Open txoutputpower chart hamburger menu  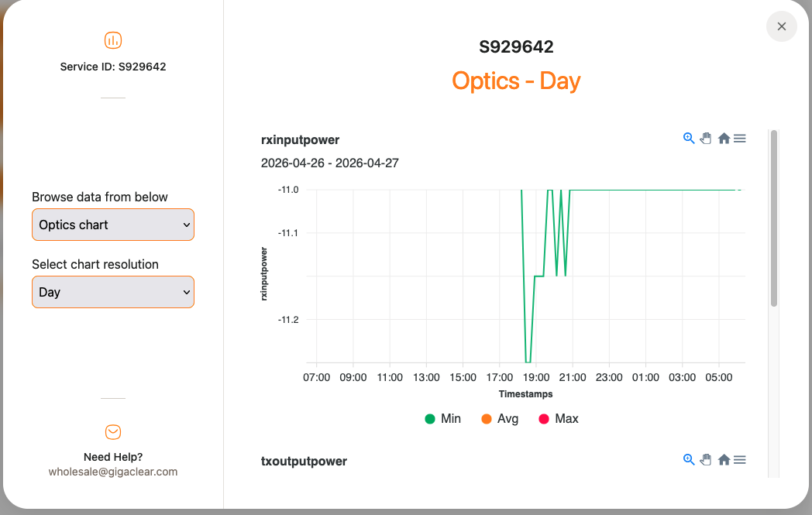point(739,459)
